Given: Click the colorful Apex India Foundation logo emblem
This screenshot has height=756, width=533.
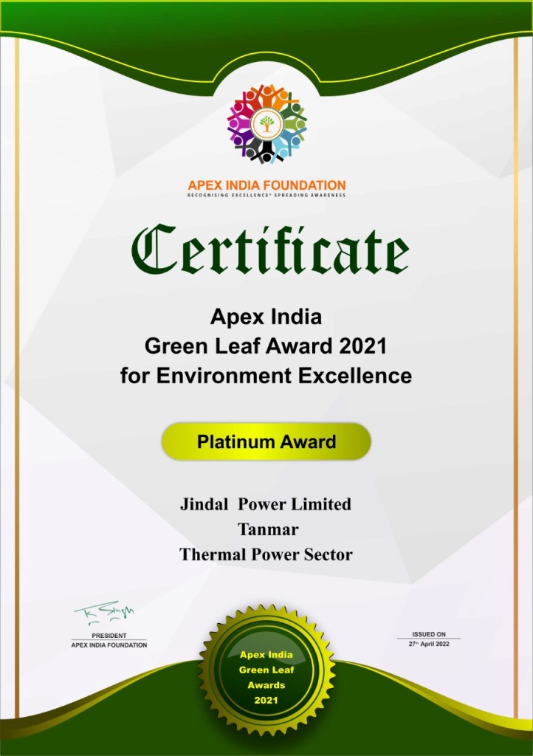Looking at the screenshot, I should tap(266, 123).
